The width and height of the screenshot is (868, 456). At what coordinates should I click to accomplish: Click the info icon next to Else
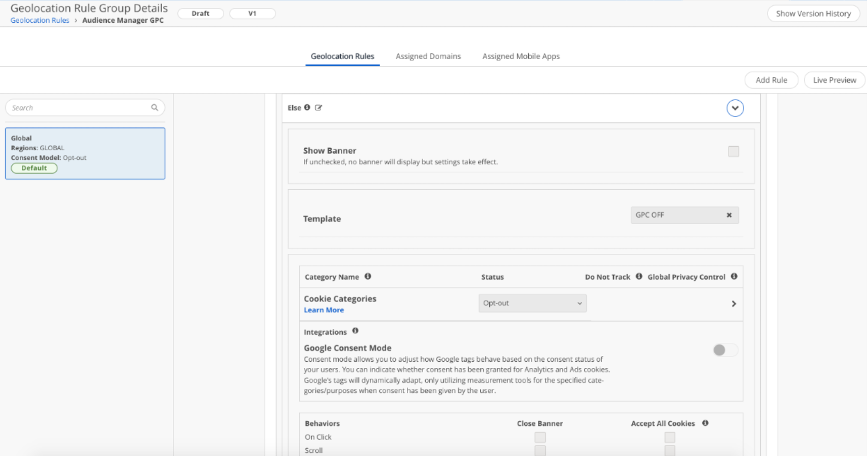pyautogui.click(x=307, y=107)
